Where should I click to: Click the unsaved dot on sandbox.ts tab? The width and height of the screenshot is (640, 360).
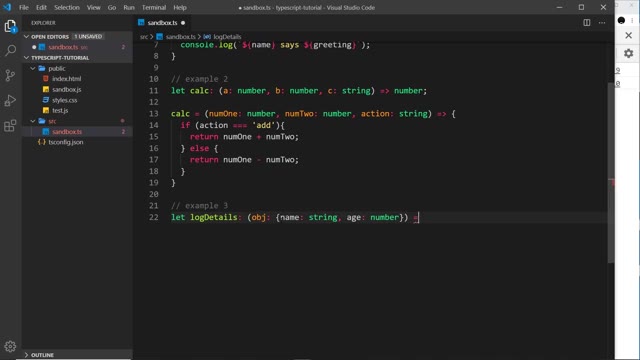(x=183, y=23)
